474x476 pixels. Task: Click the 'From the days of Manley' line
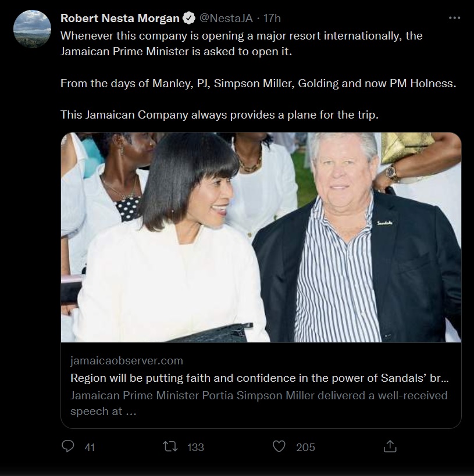258,83
